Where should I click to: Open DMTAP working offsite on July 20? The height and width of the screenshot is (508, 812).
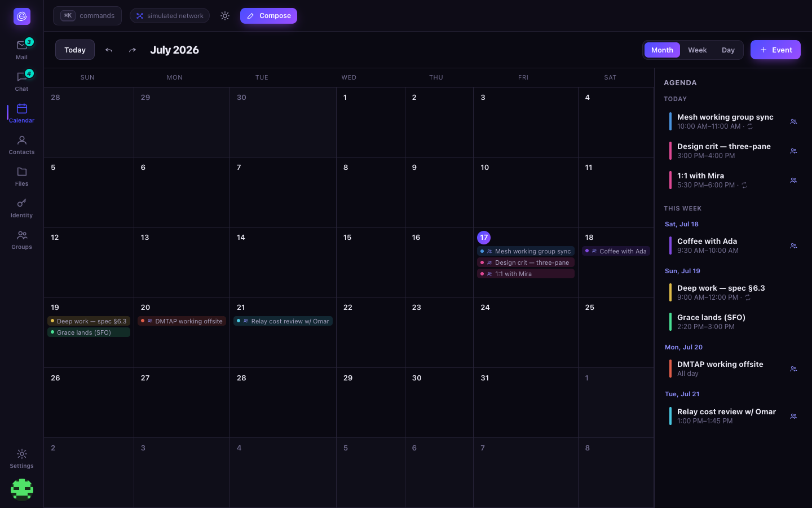tap(182, 321)
